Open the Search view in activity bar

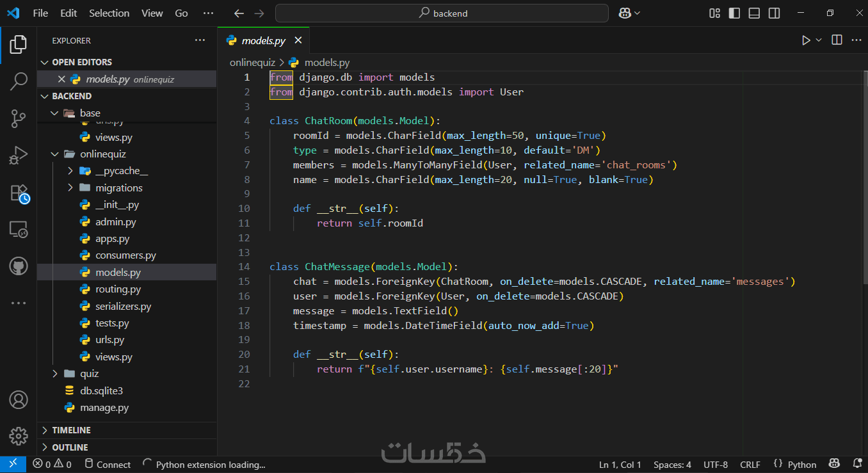[19, 81]
